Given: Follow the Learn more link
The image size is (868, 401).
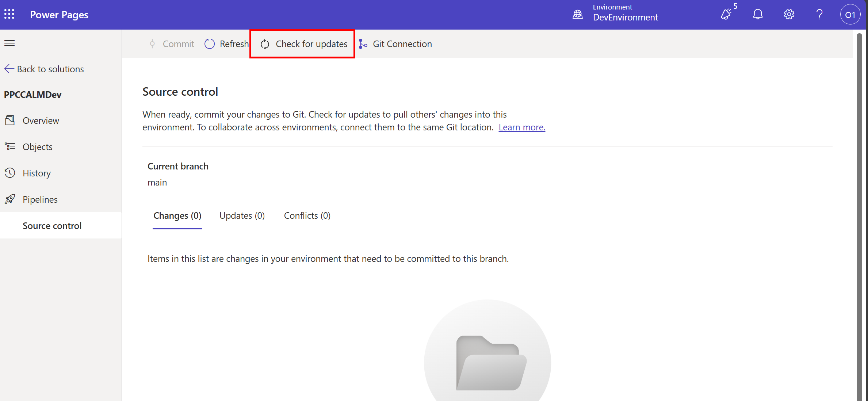Looking at the screenshot, I should pos(521,127).
